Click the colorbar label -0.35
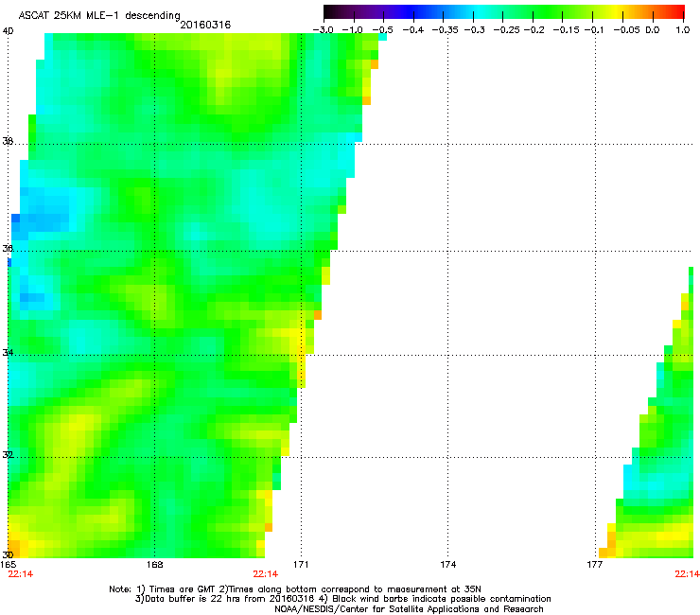The height and width of the screenshot is (615, 700). 446,30
